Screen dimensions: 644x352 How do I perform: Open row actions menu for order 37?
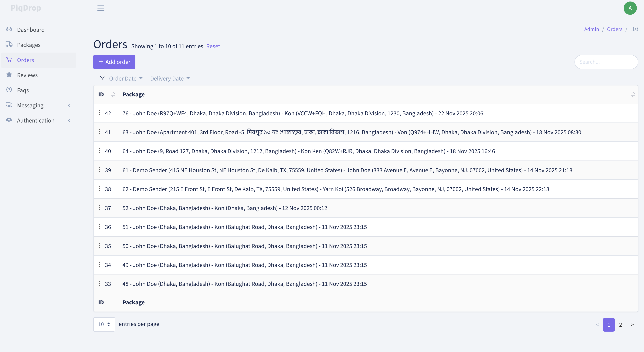pos(100,208)
